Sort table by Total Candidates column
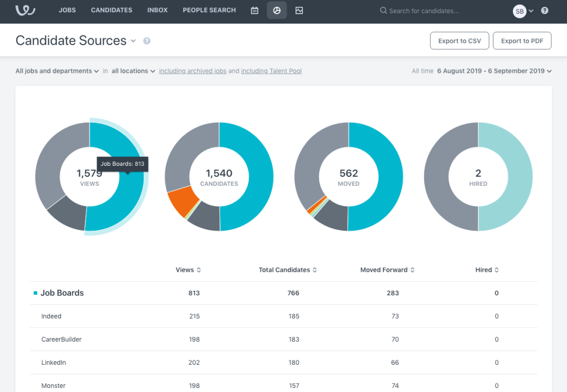 click(288, 270)
